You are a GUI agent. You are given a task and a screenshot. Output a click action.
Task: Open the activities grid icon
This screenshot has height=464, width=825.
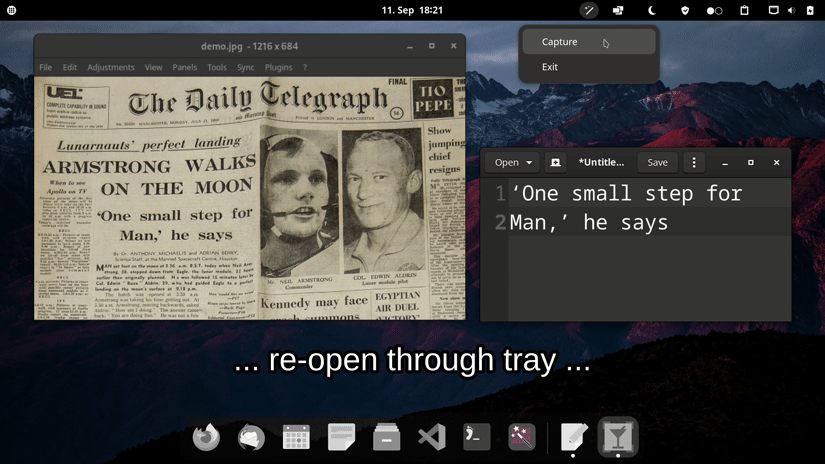(12, 10)
